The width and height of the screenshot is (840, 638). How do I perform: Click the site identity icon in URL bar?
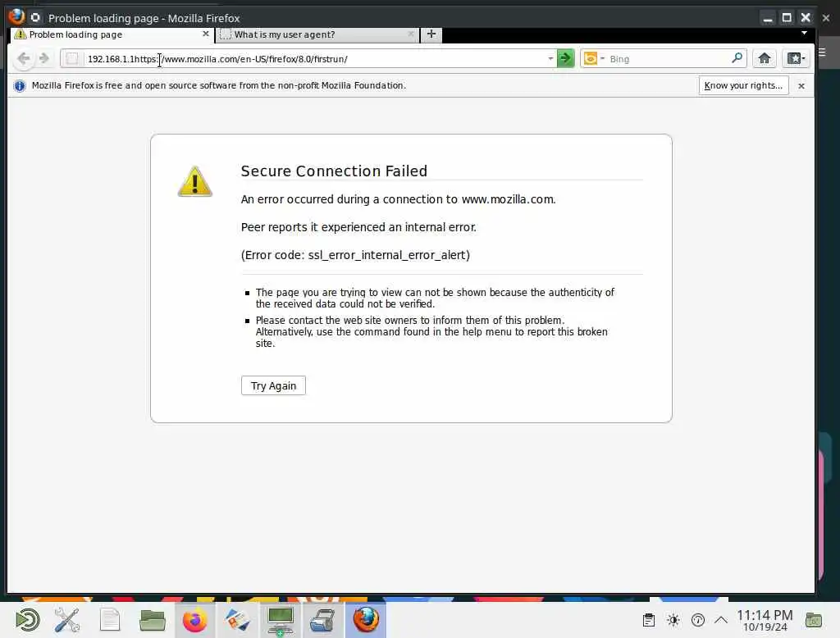pos(72,59)
